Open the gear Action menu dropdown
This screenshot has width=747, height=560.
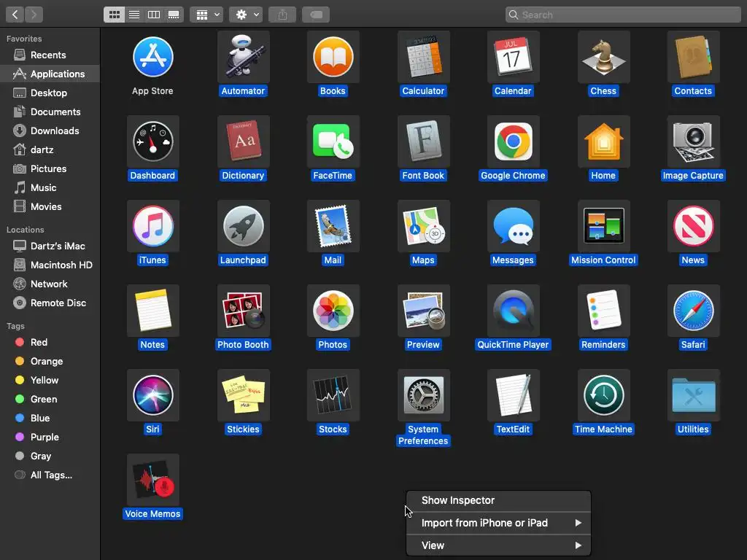click(x=246, y=15)
